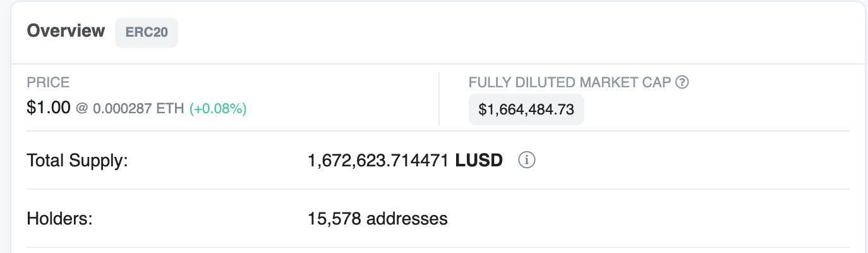Click the Overview card heading
868x253 pixels.
coord(66,31)
